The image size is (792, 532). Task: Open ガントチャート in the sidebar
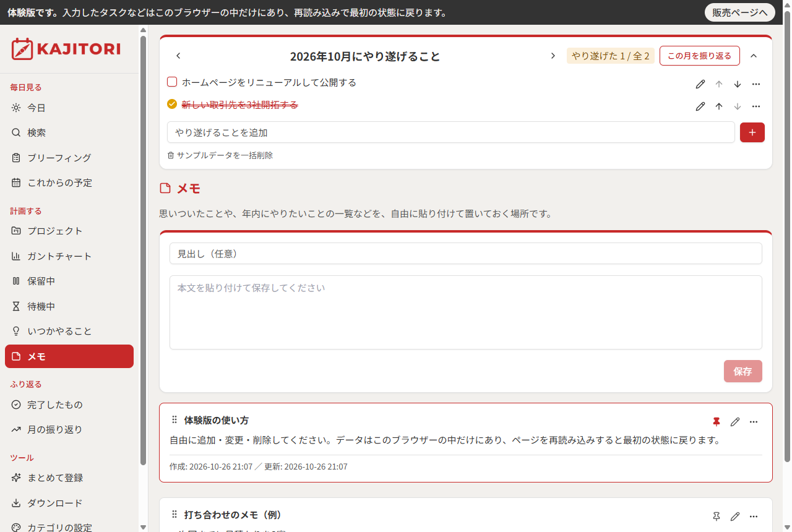[69, 256]
